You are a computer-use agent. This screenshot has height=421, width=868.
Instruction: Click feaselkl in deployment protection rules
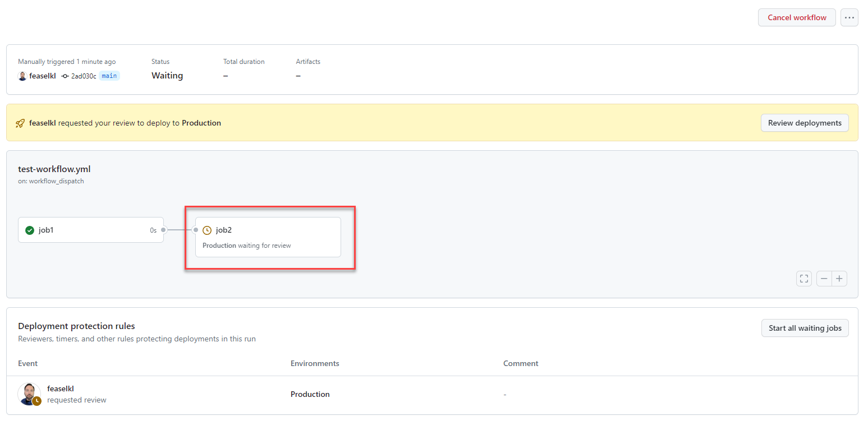[61, 388]
